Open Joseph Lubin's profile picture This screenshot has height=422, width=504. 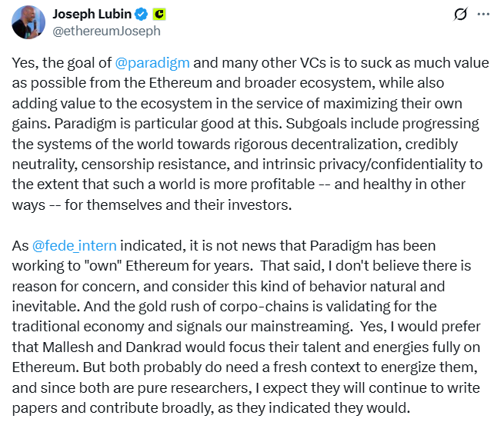tap(28, 22)
